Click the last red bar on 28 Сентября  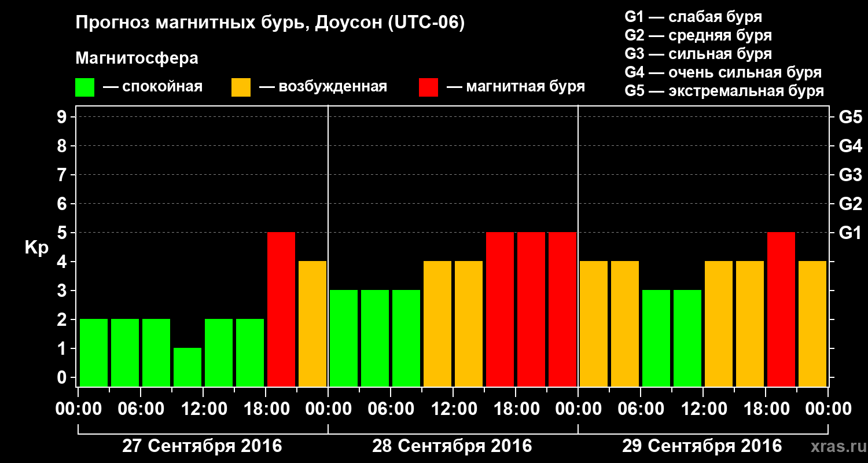point(562,309)
